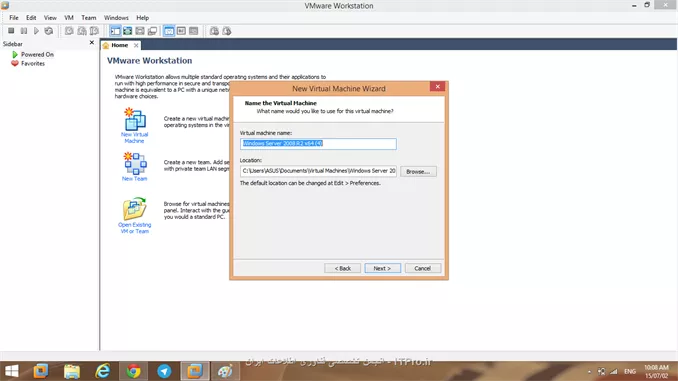
Task: Click the Location path field
Action: click(x=318, y=171)
